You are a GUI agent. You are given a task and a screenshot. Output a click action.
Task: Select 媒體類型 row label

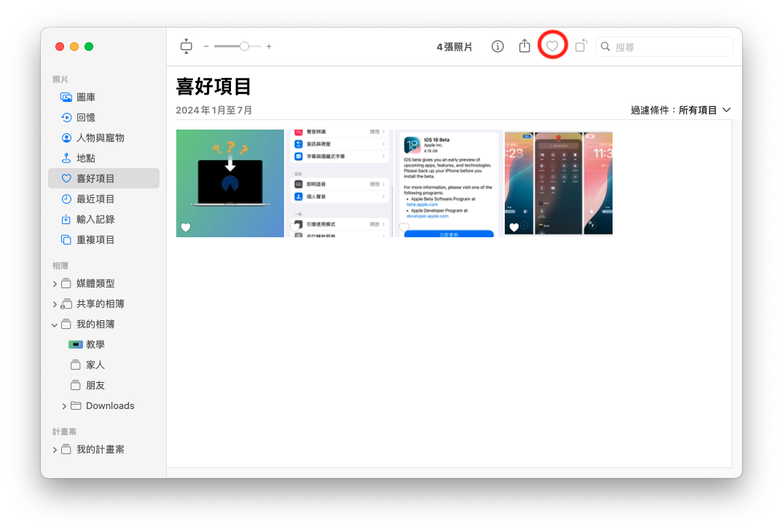point(95,284)
